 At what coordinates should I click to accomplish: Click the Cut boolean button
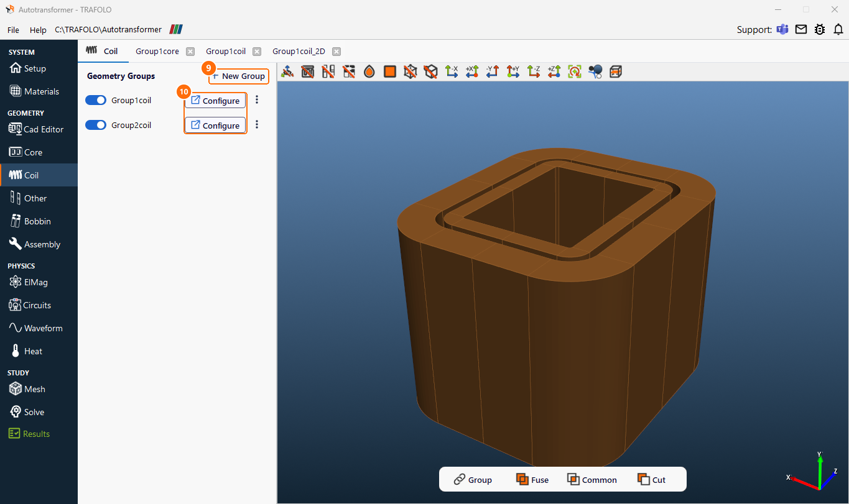tap(651, 479)
